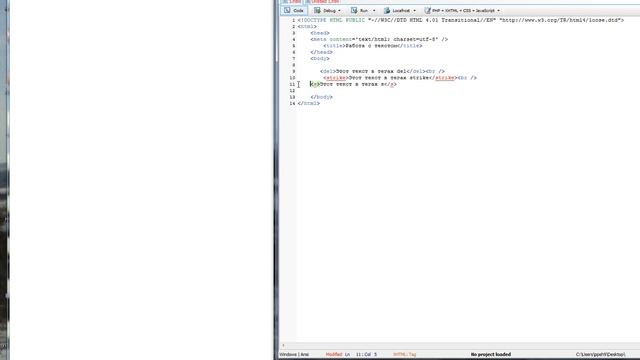Viewport: 640px width, 360px height.
Task: Click the Code view icon
Action: tap(287, 10)
